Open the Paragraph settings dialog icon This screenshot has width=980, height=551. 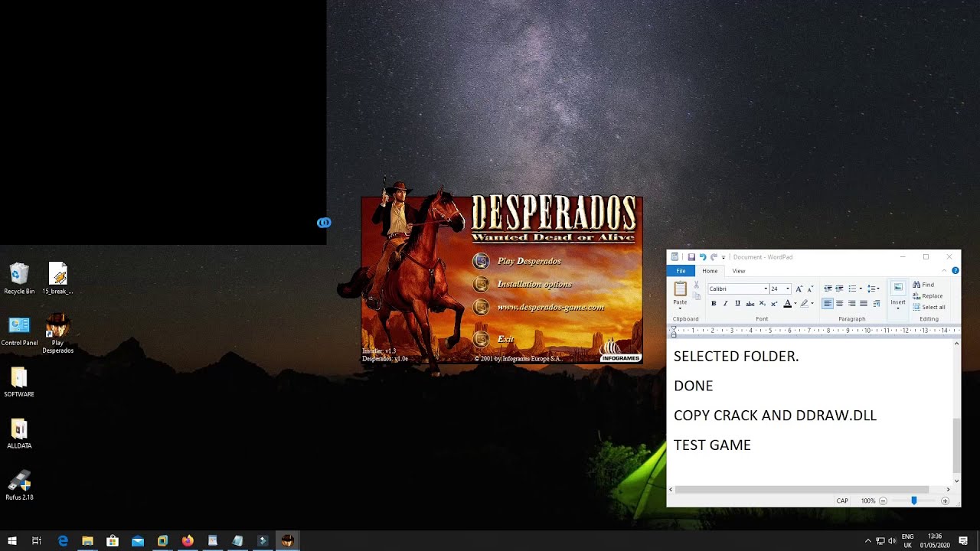[876, 304]
